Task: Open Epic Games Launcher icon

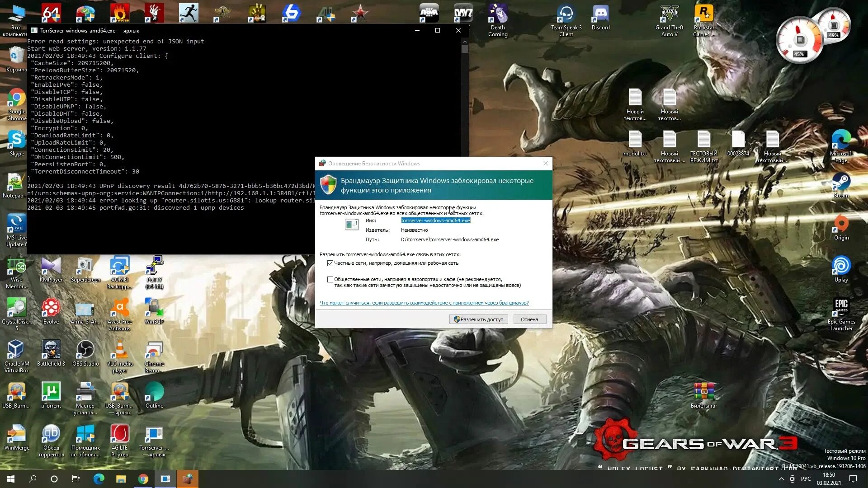Action: pyautogui.click(x=841, y=315)
